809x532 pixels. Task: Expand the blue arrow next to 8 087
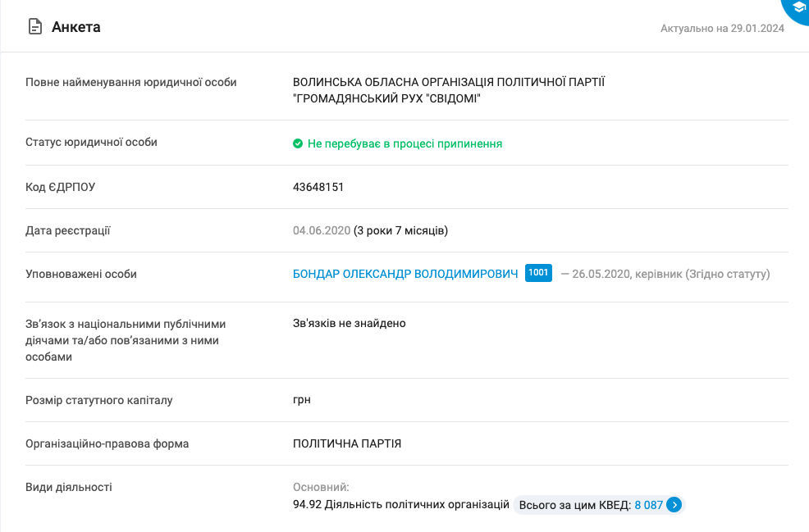tap(674, 505)
